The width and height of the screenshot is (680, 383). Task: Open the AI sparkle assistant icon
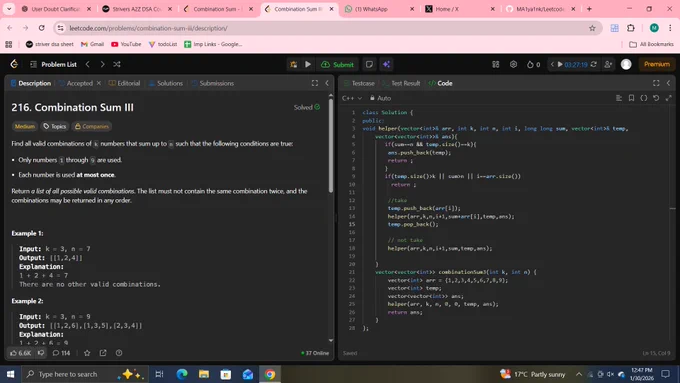click(x=386, y=64)
